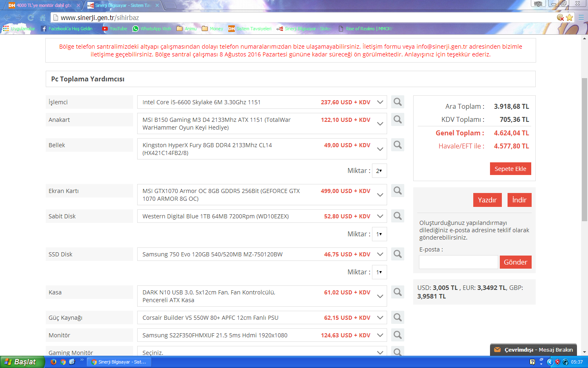Close the DH 4000 TL'ye monitör tab
The height and width of the screenshot is (368, 588).
pyautogui.click(x=78, y=5)
